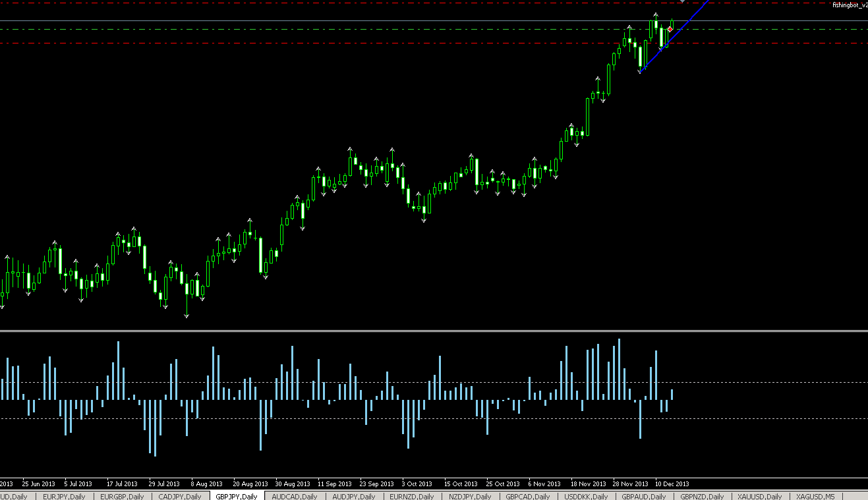Open the EURNZD,Daily chart tab

click(x=412, y=496)
